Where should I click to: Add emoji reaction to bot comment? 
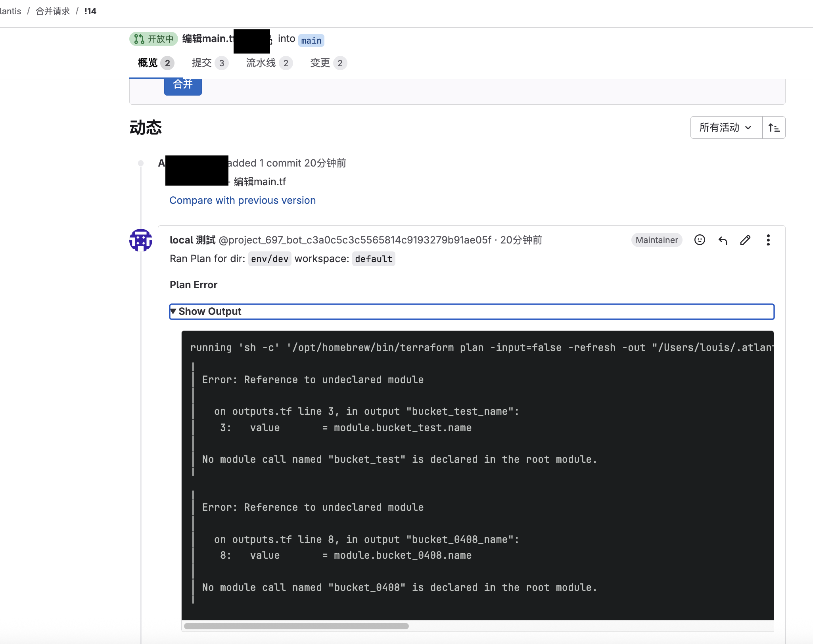pos(700,240)
